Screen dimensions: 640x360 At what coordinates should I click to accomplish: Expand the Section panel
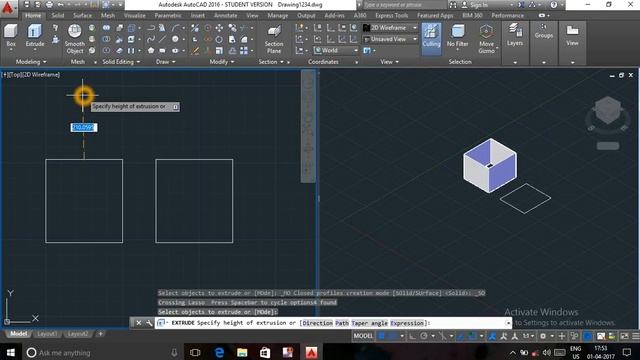coord(271,62)
